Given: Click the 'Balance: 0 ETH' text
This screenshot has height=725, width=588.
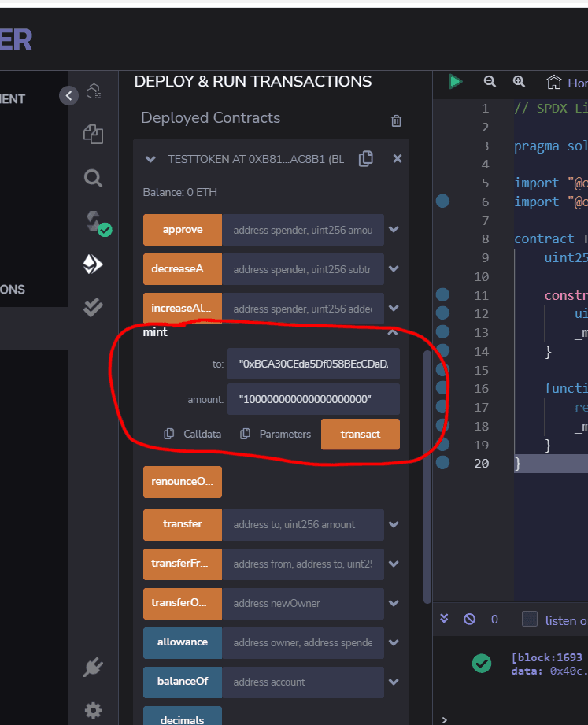Looking at the screenshot, I should point(179,192).
